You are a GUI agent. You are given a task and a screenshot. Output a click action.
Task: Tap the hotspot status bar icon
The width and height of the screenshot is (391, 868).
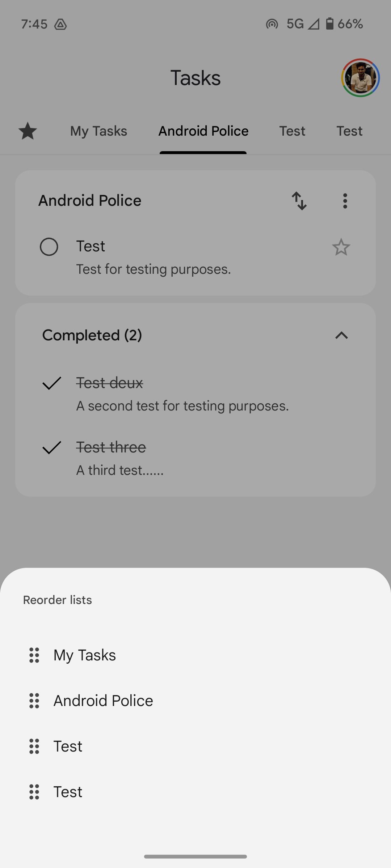(x=272, y=24)
